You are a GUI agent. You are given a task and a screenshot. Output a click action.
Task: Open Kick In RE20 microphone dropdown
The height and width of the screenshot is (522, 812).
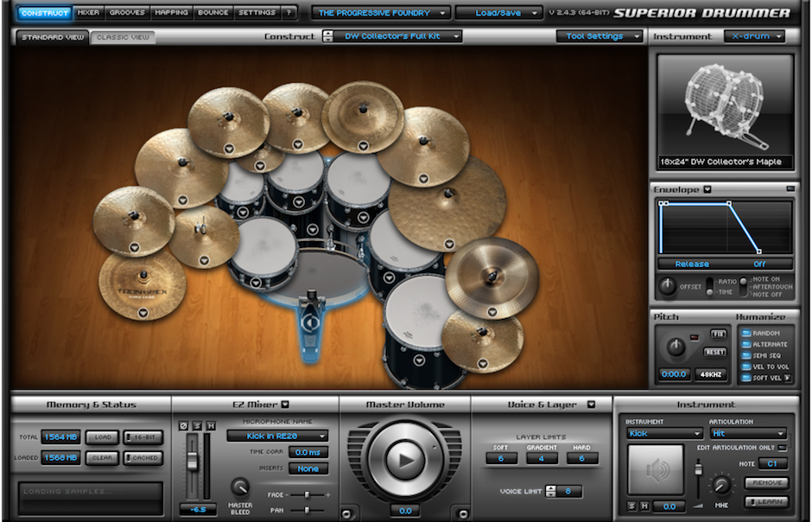click(277, 436)
